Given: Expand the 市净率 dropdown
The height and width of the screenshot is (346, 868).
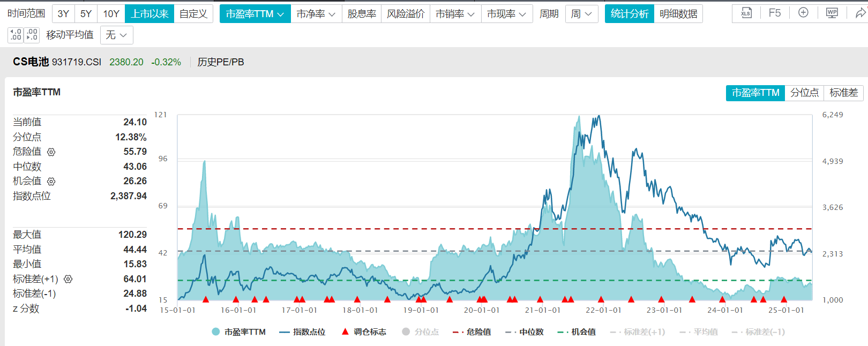Looking at the screenshot, I should 316,14.
